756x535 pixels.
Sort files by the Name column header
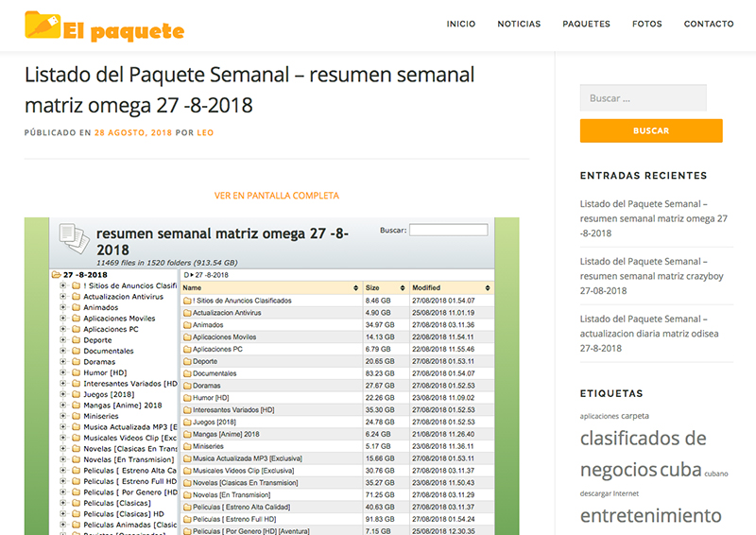pos(269,287)
